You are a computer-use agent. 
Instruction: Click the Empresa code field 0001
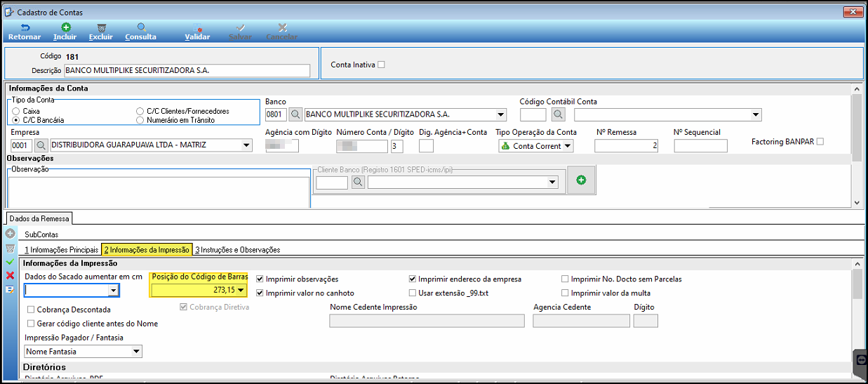[x=22, y=145]
